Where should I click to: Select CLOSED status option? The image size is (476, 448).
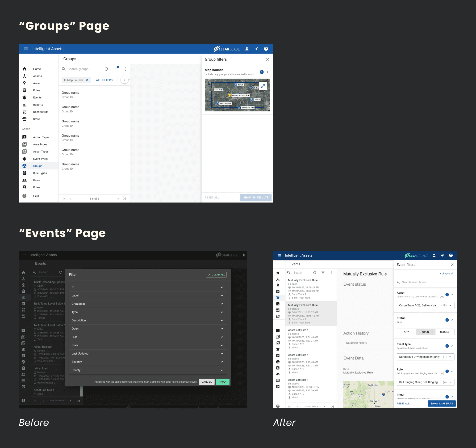coord(444,332)
